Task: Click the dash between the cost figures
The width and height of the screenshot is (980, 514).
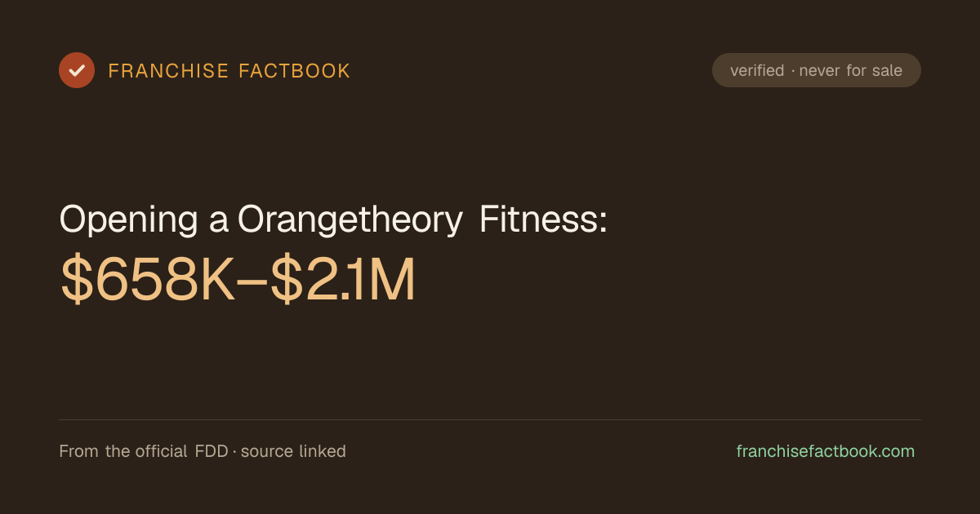Action: 253,282
